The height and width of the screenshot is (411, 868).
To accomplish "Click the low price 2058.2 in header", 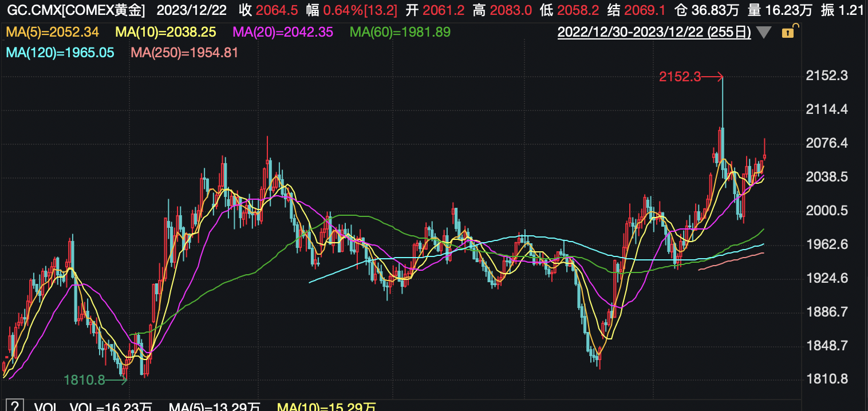I will click(579, 10).
